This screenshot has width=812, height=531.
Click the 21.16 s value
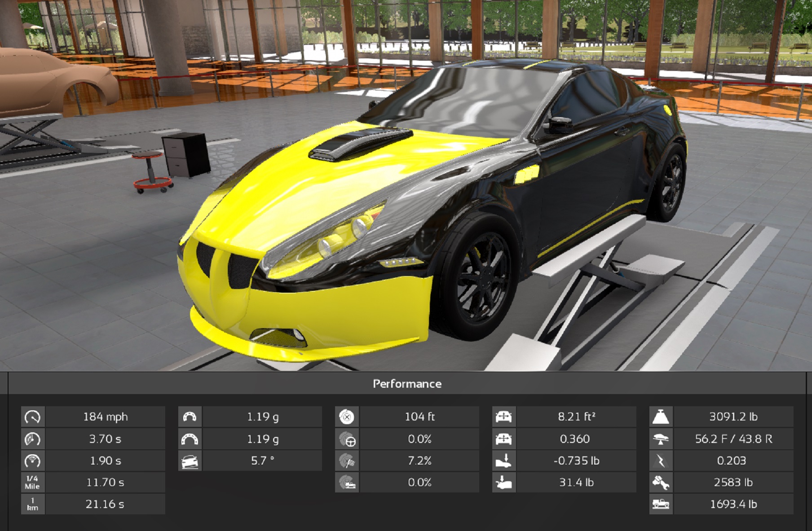click(x=105, y=504)
